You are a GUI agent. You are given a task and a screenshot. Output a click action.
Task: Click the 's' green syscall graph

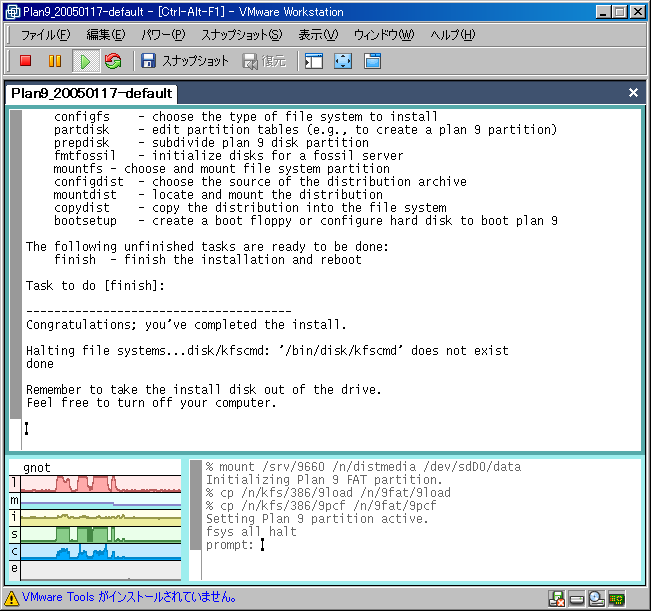click(101, 535)
